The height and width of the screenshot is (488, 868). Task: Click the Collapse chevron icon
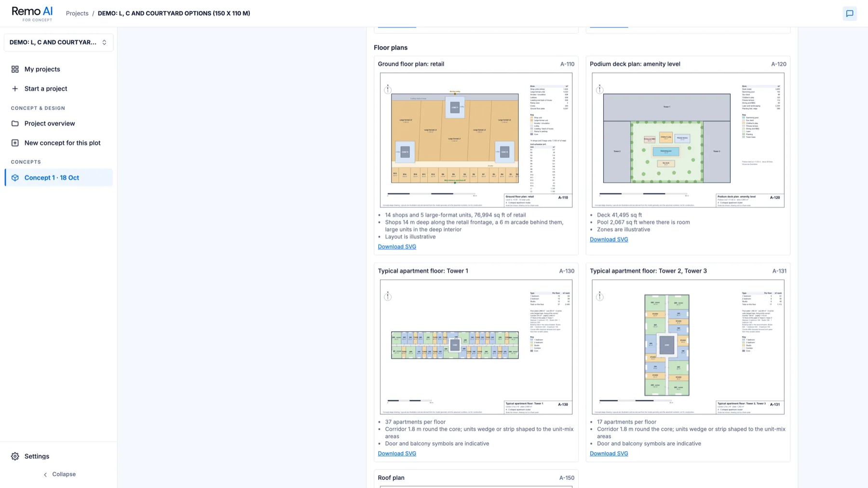[x=45, y=474]
